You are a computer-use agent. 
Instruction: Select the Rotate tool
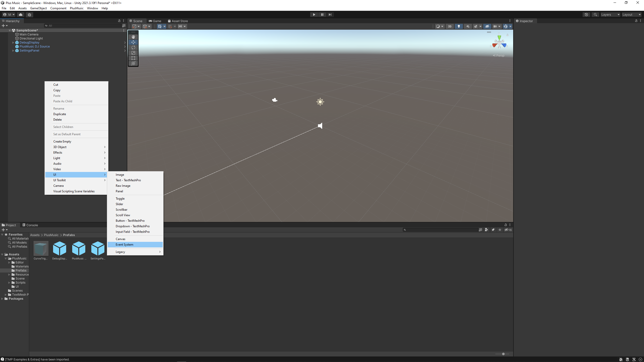[133, 48]
